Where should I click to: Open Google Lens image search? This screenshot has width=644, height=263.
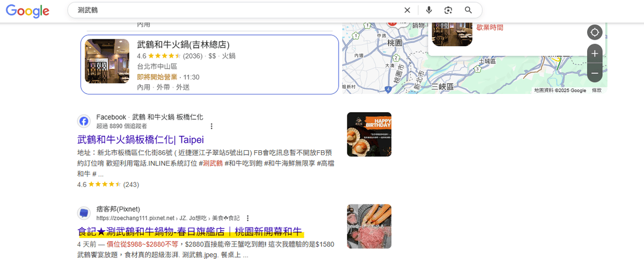448,10
